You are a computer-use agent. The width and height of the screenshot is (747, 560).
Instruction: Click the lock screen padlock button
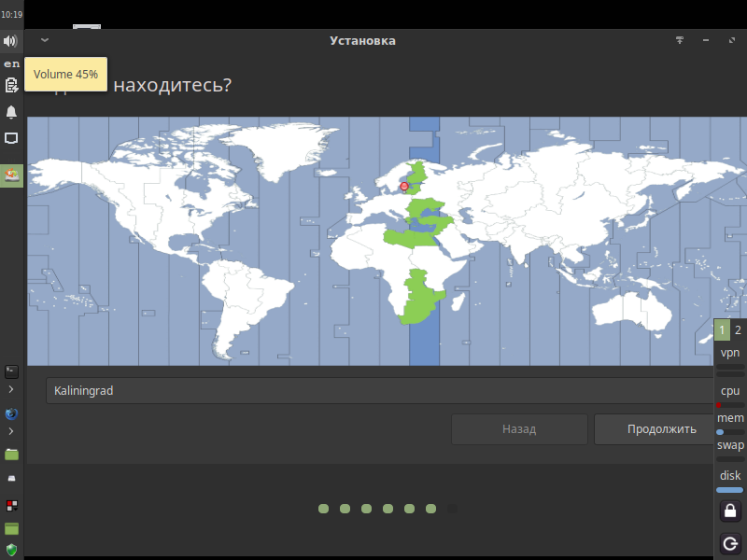730,511
